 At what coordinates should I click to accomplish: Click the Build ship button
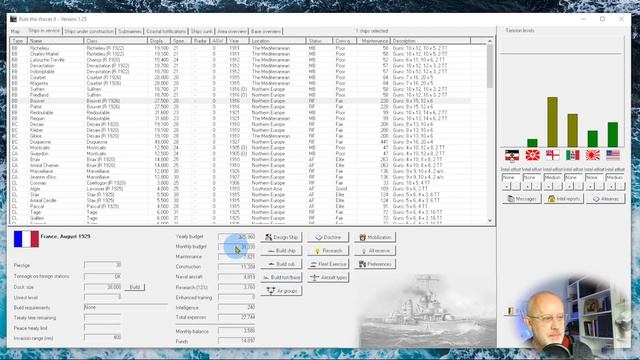281,251
